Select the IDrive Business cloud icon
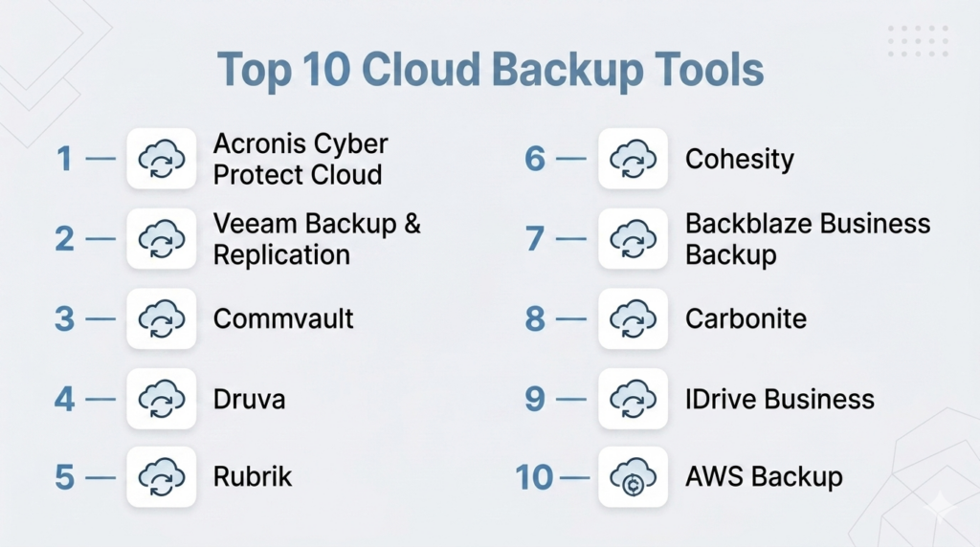 (633, 398)
